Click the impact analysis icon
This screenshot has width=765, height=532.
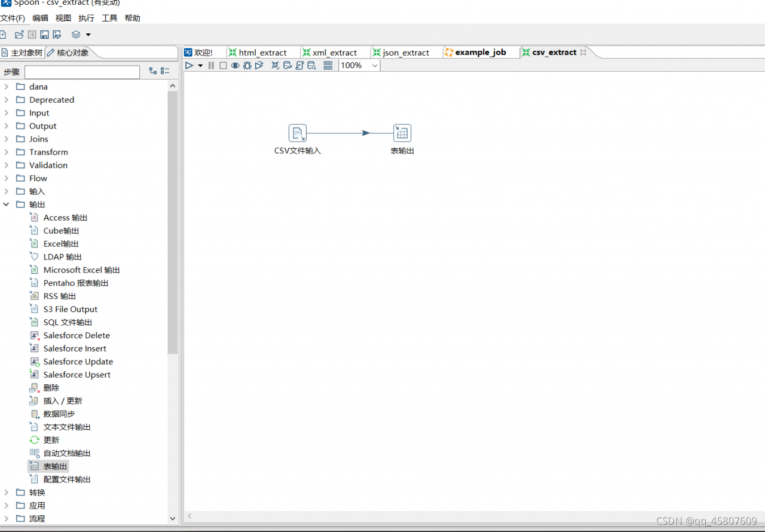click(x=287, y=65)
